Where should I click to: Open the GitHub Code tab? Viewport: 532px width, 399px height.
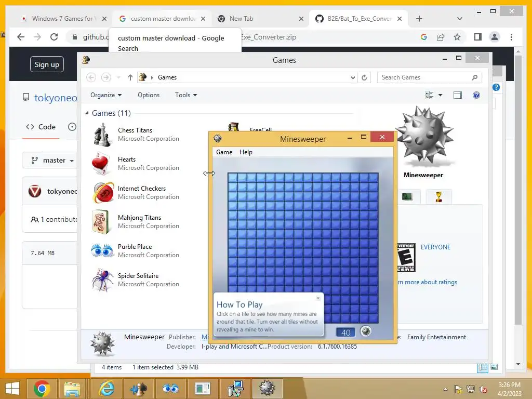pyautogui.click(x=41, y=127)
